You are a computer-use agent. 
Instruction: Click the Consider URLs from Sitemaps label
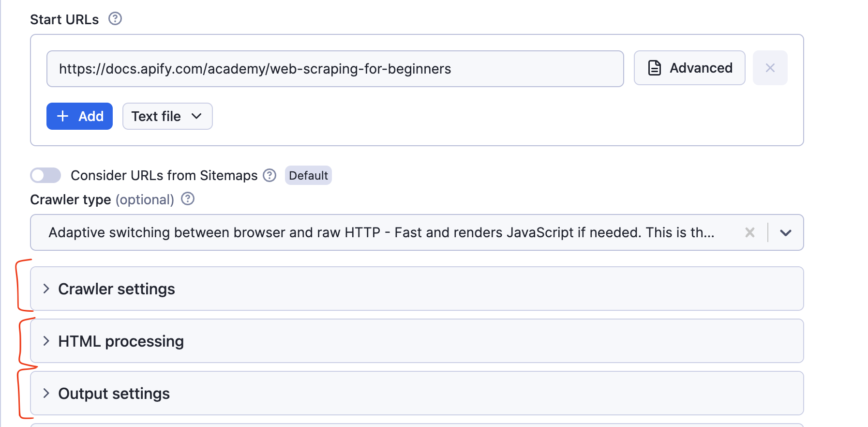coord(164,175)
